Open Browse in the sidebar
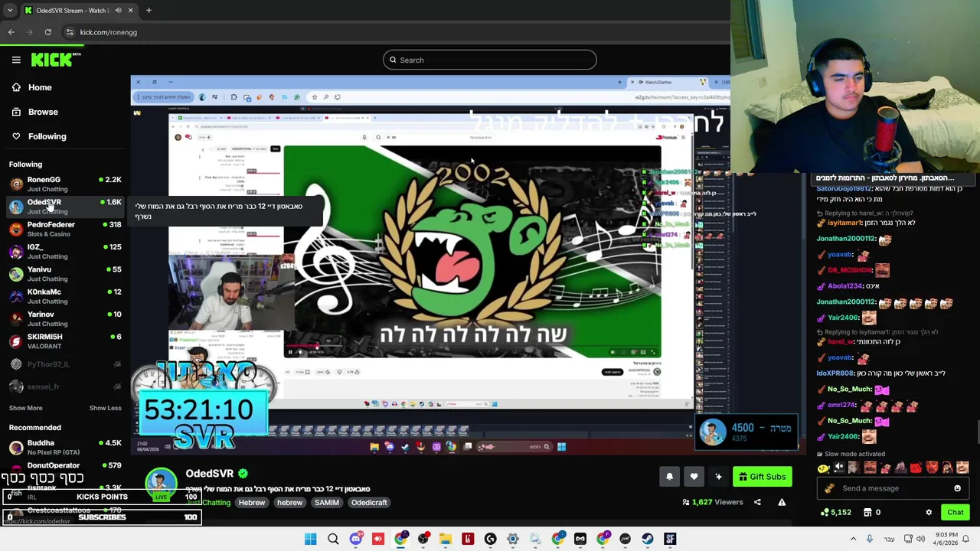The height and width of the screenshot is (551, 980). 34,112
